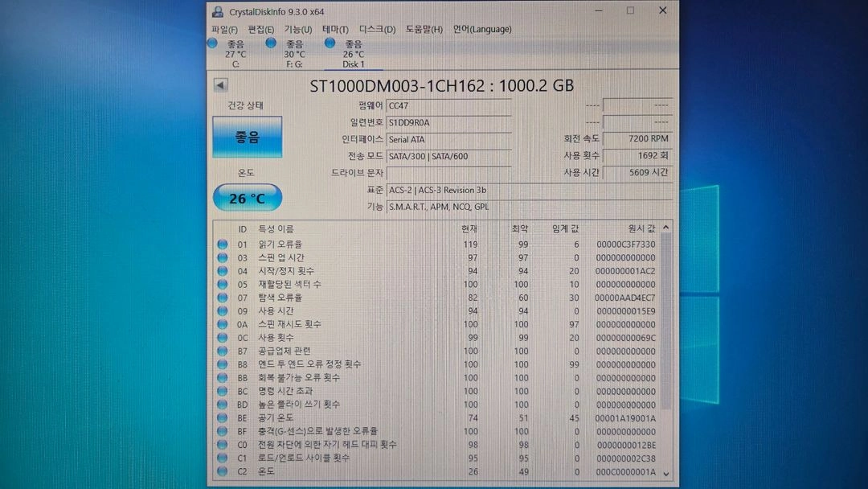Minimize the CrystalDiskInfo window
The image size is (868, 489).
(599, 10)
